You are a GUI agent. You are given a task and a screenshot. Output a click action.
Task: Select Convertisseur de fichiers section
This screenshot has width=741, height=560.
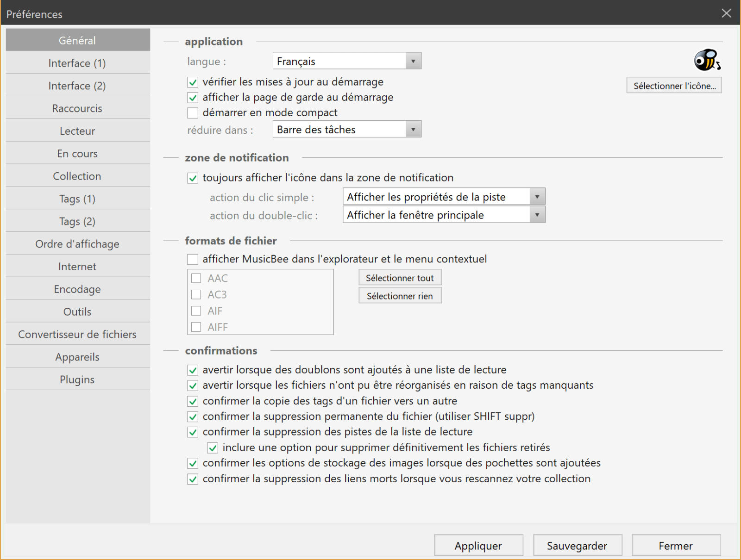[77, 334]
